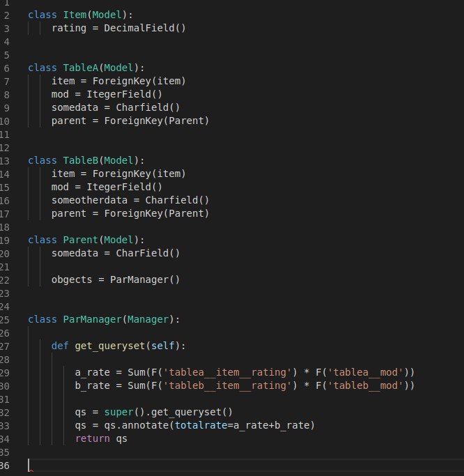Click the string 'tablea__item__rating'
464x476 pixels.
(227, 372)
